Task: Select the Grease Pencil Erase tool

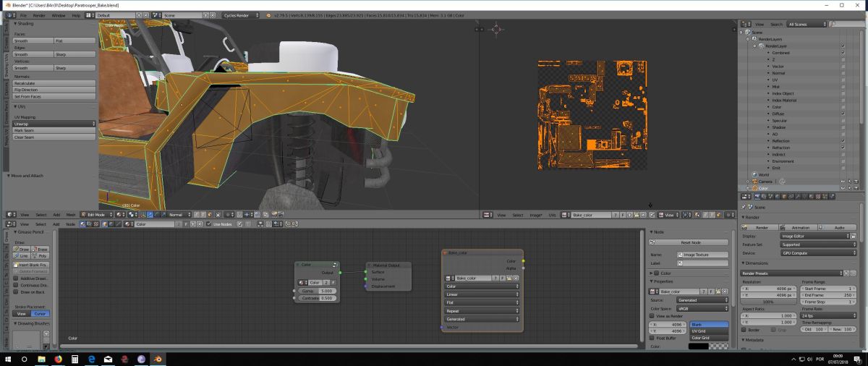Action: (x=41, y=249)
